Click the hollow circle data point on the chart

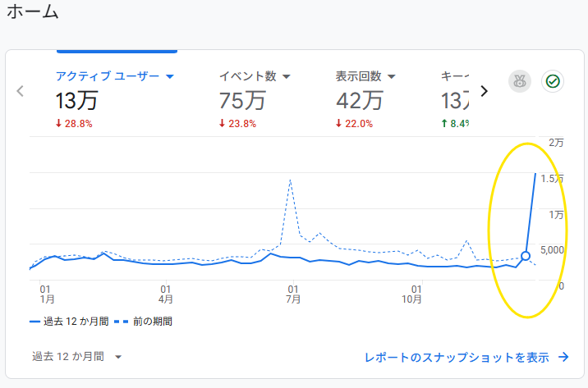(526, 256)
